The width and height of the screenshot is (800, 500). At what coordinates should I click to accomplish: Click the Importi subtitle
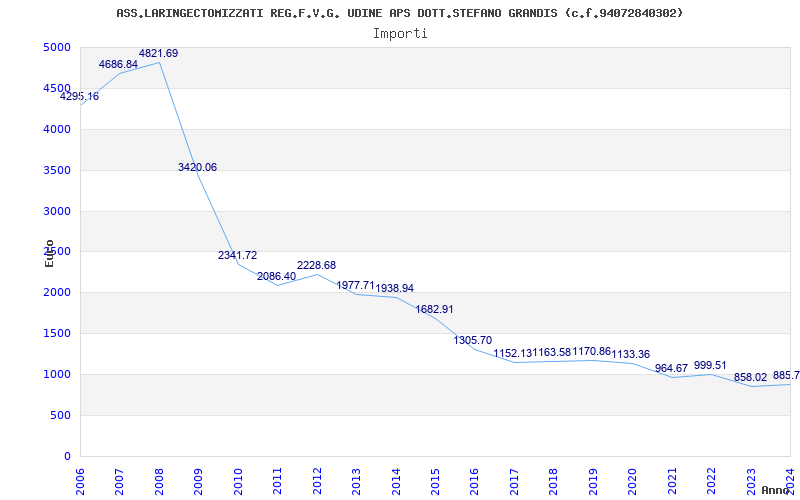pyautogui.click(x=400, y=34)
